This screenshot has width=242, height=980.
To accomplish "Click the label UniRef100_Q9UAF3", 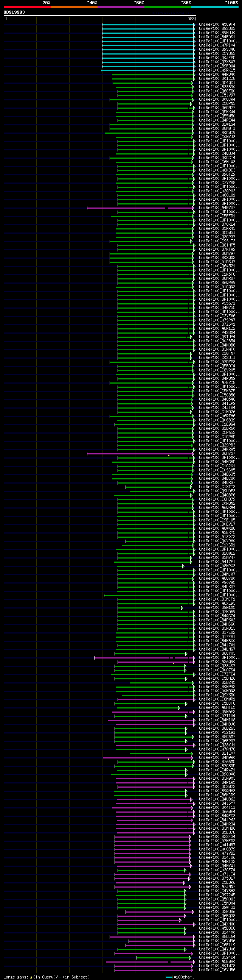I will coord(217,491).
